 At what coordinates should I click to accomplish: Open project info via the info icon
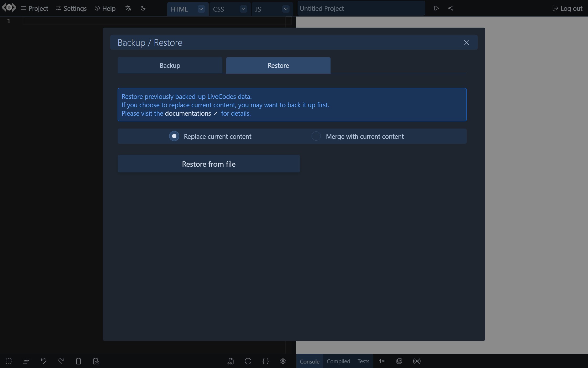pyautogui.click(x=248, y=361)
